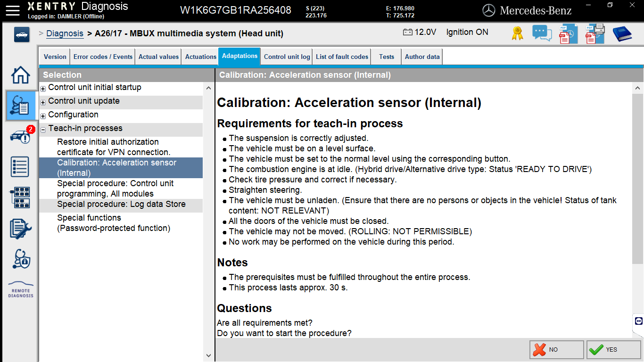
Task: Open the online documentation blue book icon
Action: 621,33
